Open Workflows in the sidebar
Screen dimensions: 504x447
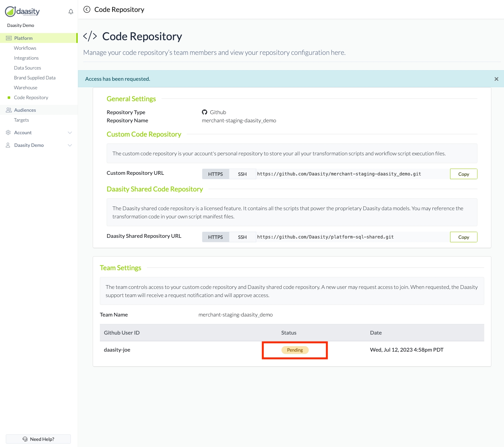coord(25,48)
